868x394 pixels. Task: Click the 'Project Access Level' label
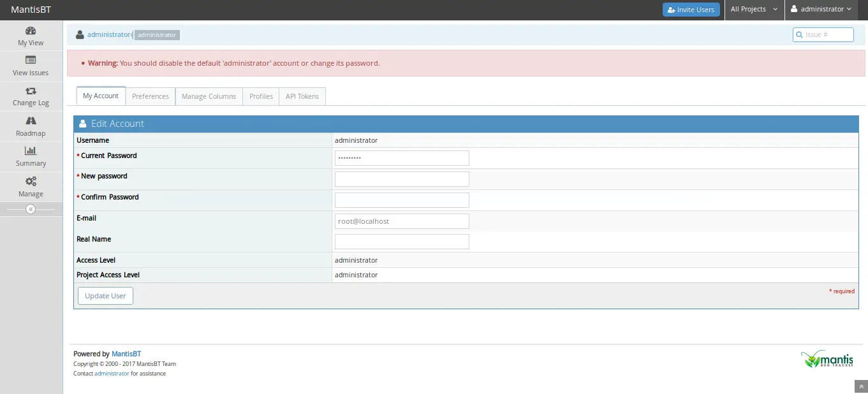108,275
